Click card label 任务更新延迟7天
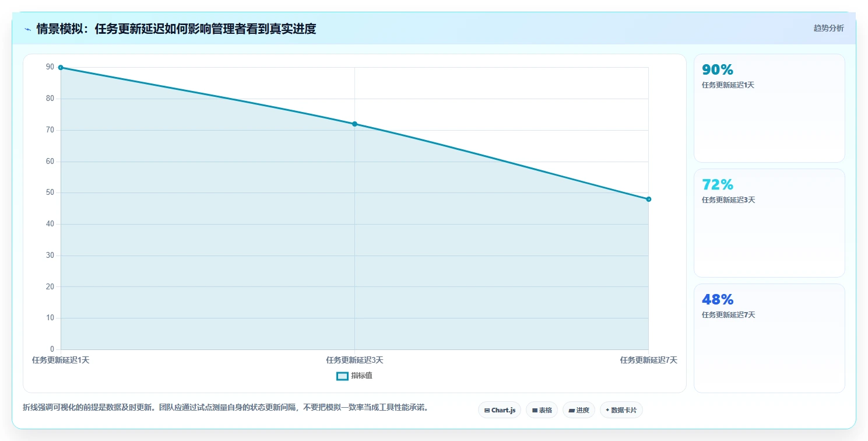 click(728, 315)
